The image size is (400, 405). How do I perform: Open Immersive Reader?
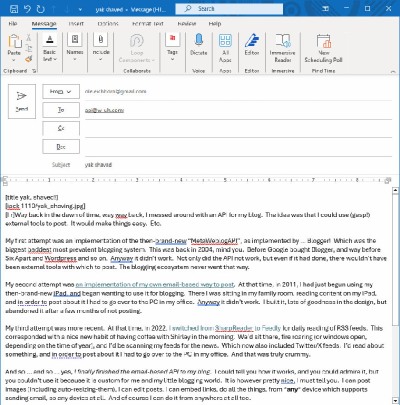point(283,48)
